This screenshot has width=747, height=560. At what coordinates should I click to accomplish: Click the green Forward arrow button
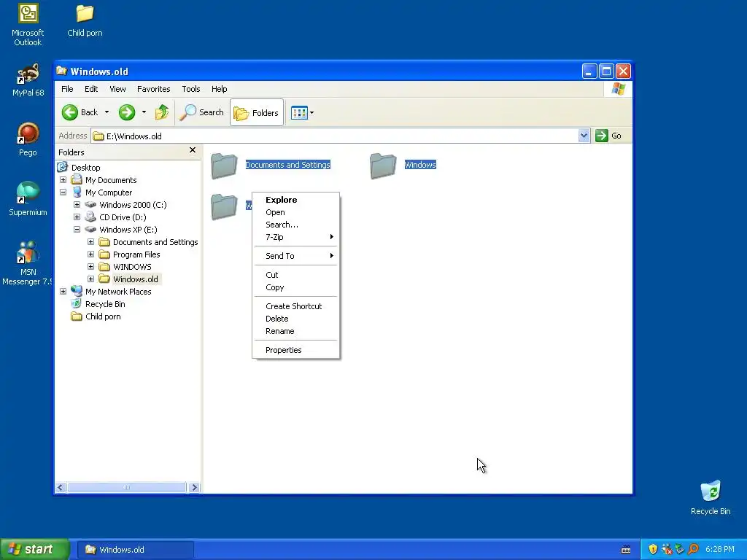click(127, 112)
